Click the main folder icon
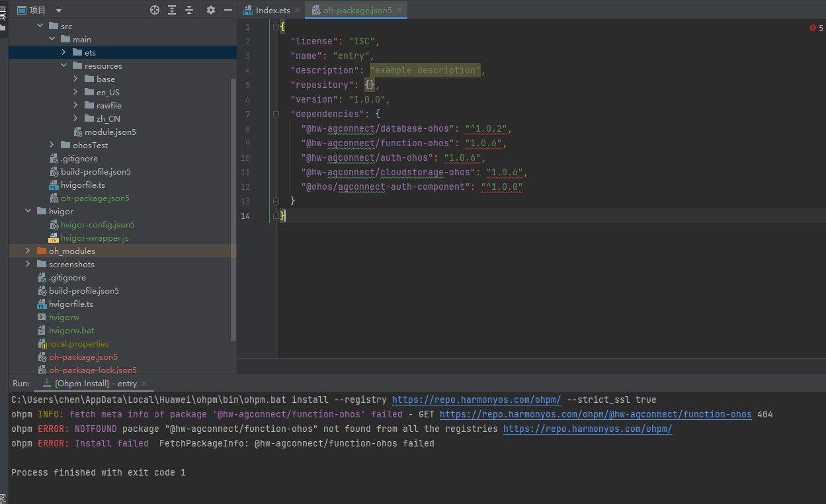 [x=65, y=39]
